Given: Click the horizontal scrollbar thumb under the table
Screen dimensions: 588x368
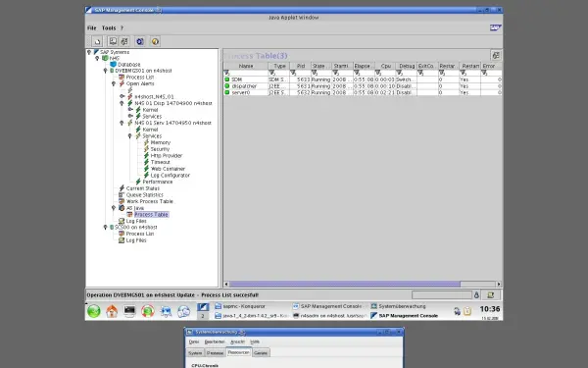Looking at the screenshot, I should tap(345, 285).
